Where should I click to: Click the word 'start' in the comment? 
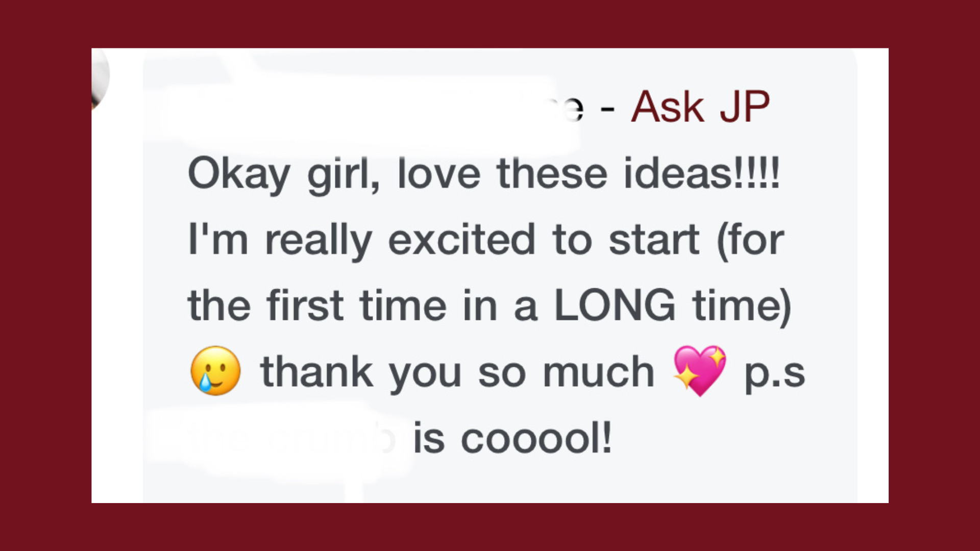click(654, 240)
